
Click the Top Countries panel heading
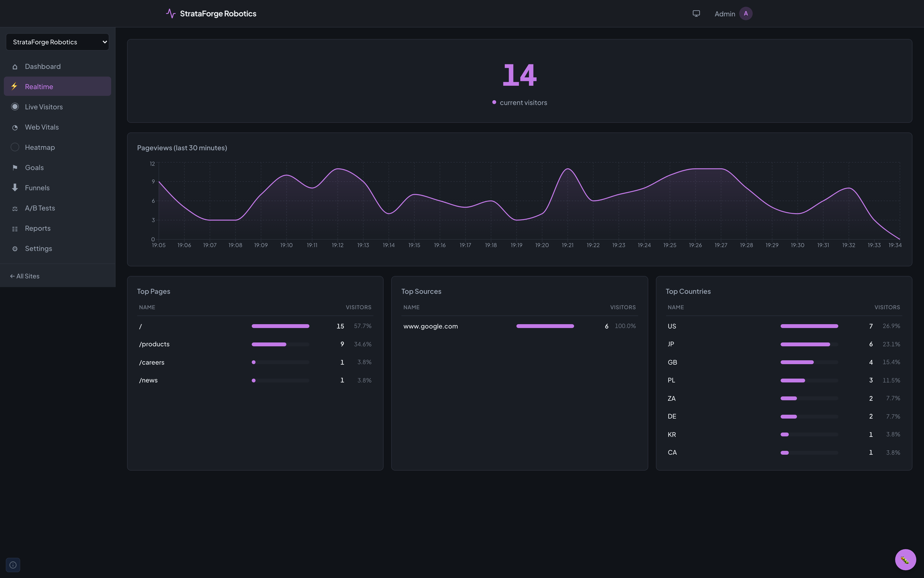click(x=688, y=291)
